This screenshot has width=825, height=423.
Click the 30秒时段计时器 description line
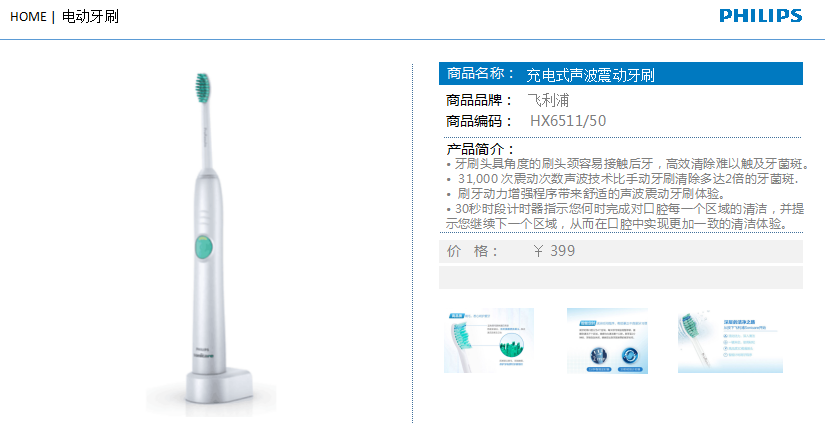pos(625,216)
